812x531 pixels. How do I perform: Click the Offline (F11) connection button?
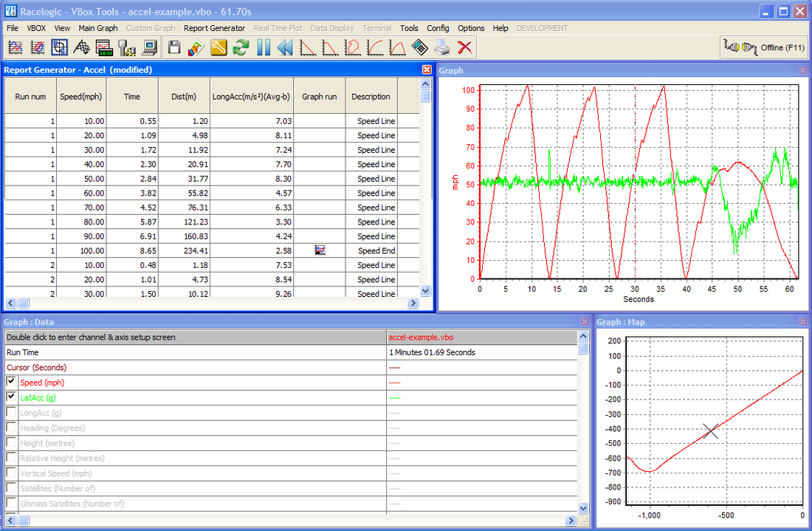(x=764, y=48)
